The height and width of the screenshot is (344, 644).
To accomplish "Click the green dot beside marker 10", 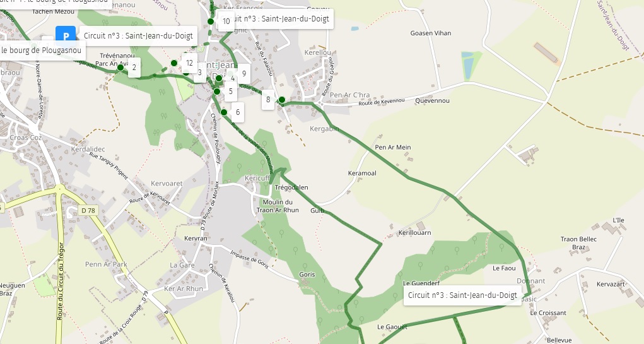I will (x=210, y=21).
